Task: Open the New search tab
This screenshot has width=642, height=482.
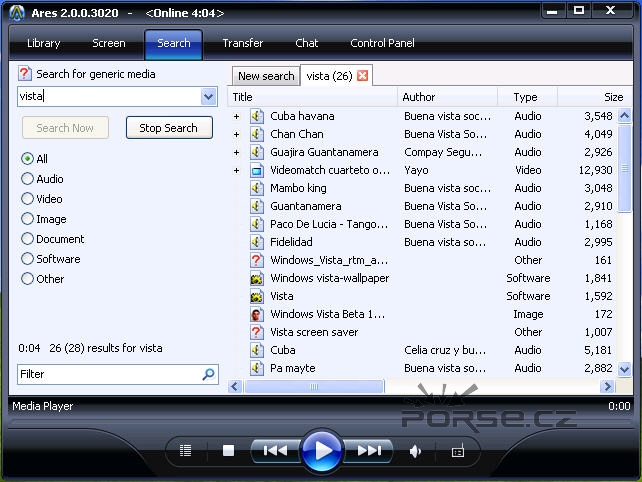Action: tap(266, 76)
